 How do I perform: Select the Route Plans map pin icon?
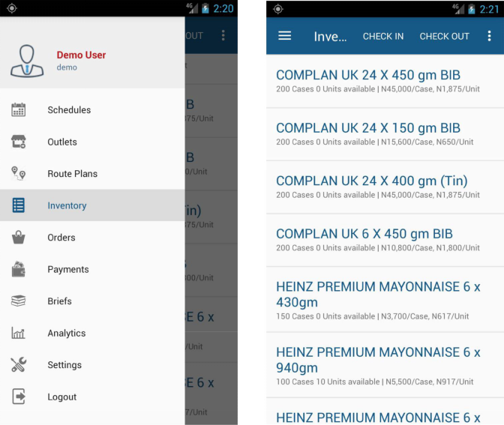coord(18,173)
